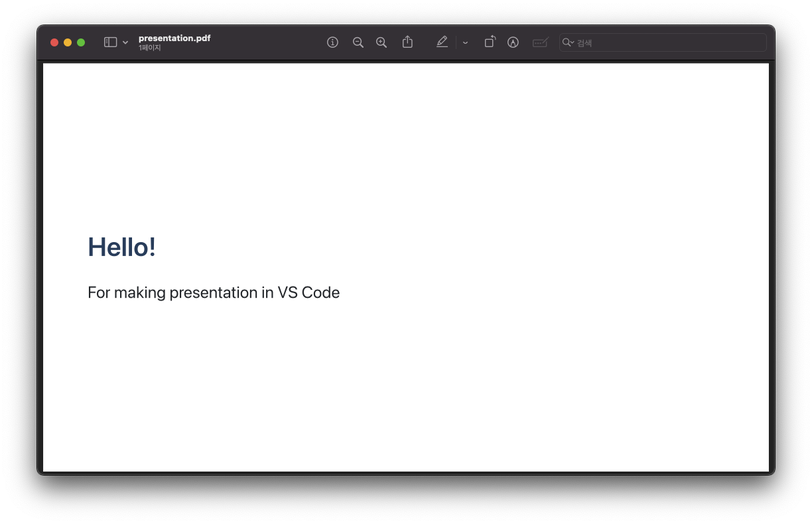Screen dimensions: 812x524
Task: Zoom out with the minus magnifier
Action: (x=358, y=42)
